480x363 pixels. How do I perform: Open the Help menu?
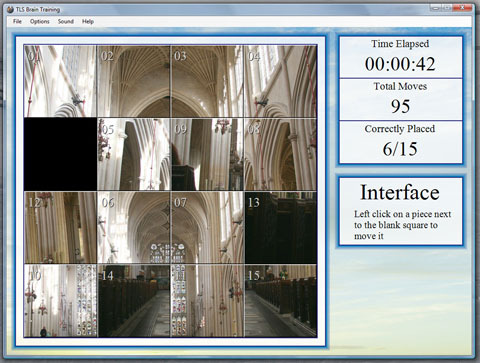click(88, 21)
